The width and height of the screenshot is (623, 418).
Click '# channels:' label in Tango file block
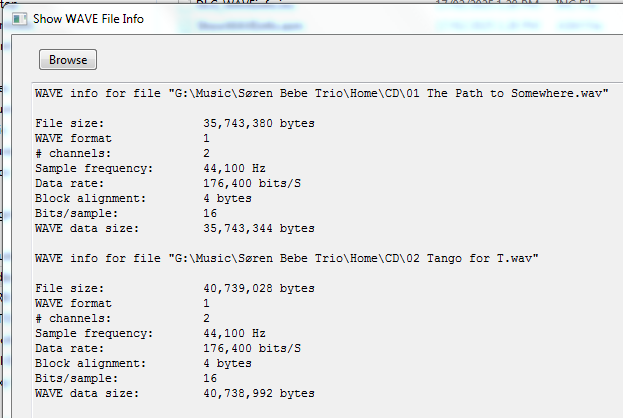click(73, 318)
